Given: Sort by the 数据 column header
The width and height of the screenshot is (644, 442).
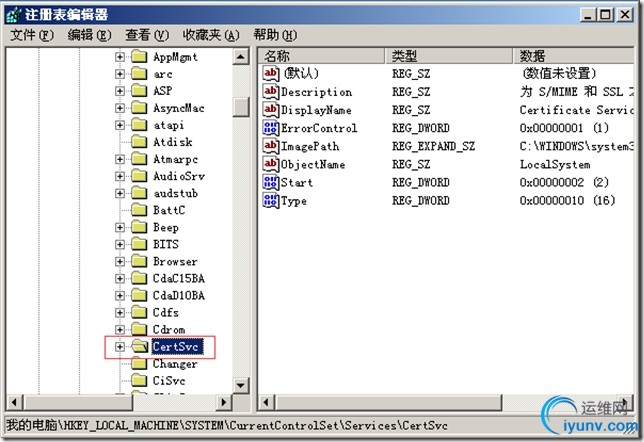Looking at the screenshot, I should tap(574, 56).
